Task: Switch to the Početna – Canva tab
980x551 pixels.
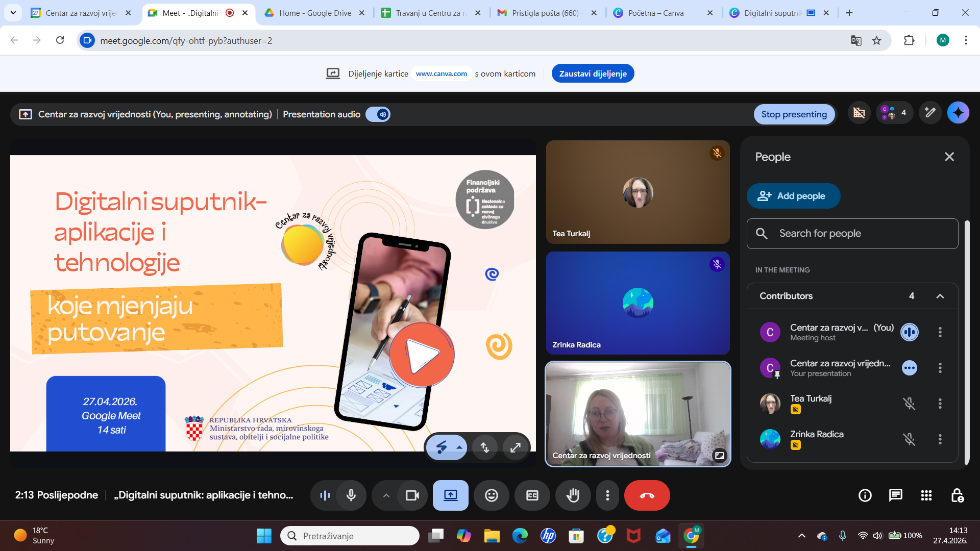Action: coord(656,13)
